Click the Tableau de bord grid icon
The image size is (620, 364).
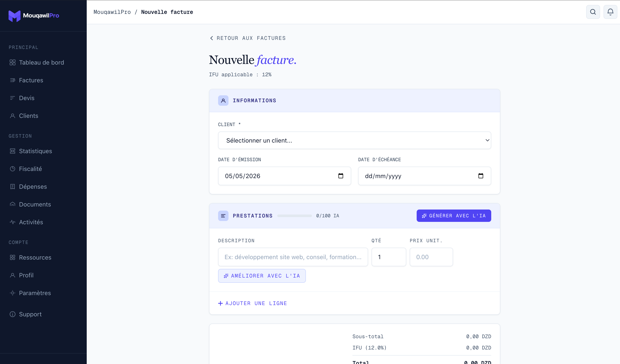(x=13, y=62)
